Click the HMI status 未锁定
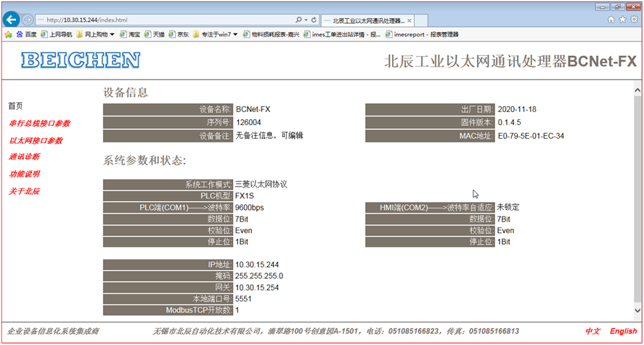The image size is (644, 345). (x=508, y=208)
